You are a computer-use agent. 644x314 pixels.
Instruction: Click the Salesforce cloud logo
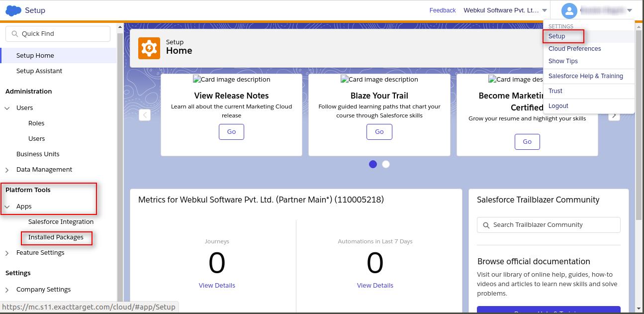pos(13,10)
